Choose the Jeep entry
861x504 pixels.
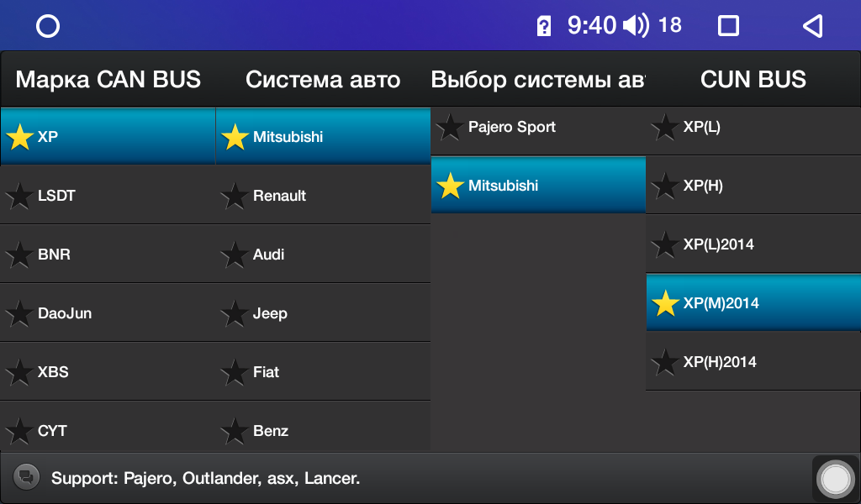323,313
